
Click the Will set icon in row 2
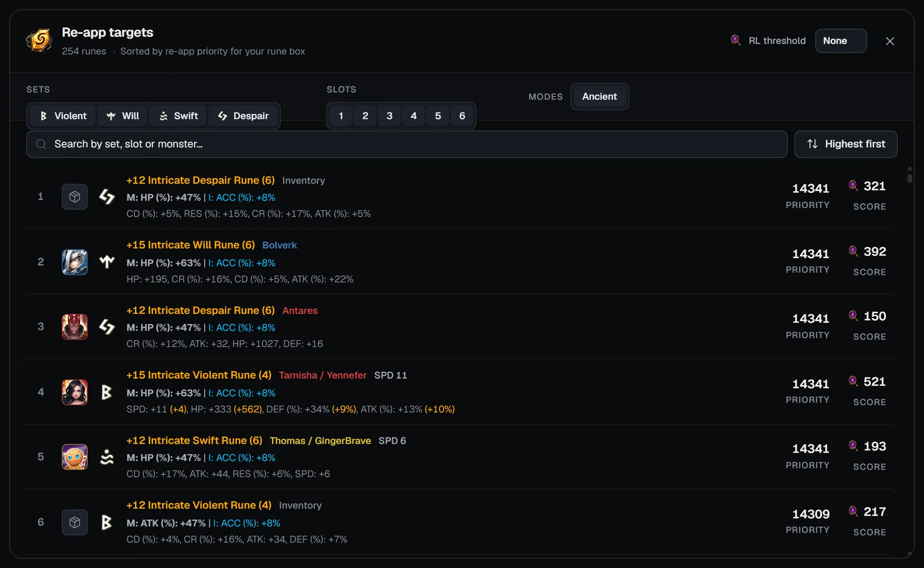107,262
